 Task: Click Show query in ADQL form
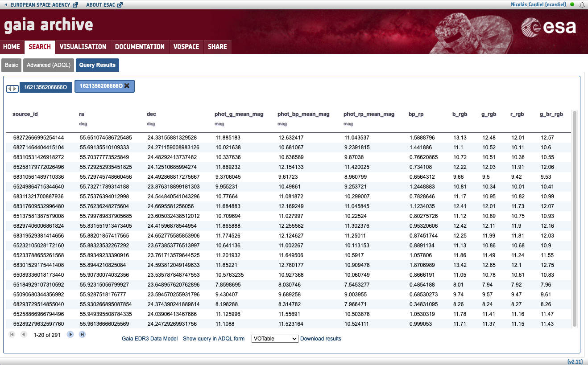(214, 339)
